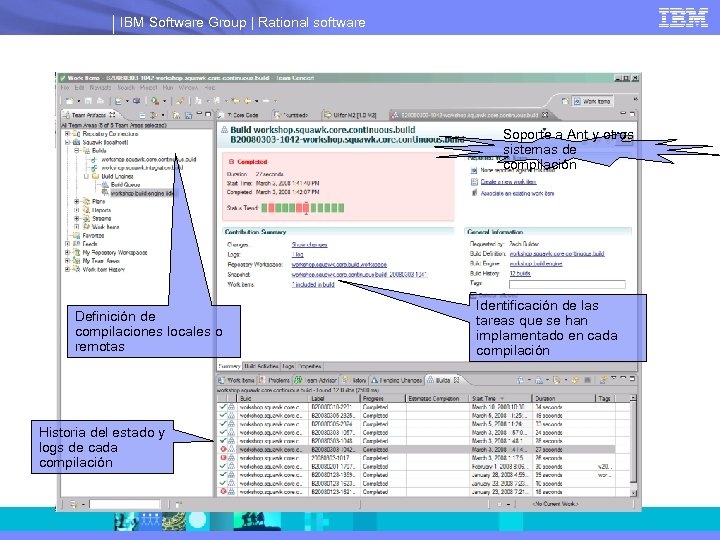Screen dimensions: 720x540
Task: Expand the Work Item History node
Action: (x=68, y=270)
